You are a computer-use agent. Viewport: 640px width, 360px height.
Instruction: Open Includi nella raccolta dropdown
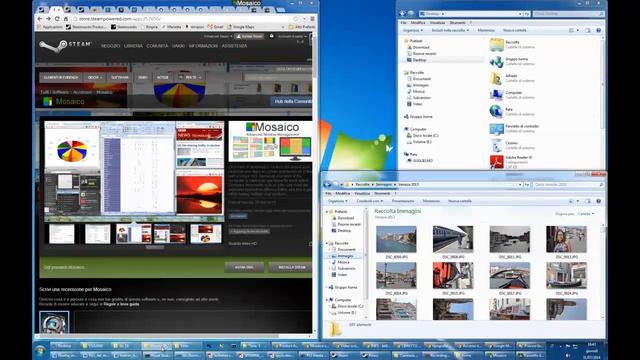click(450, 30)
